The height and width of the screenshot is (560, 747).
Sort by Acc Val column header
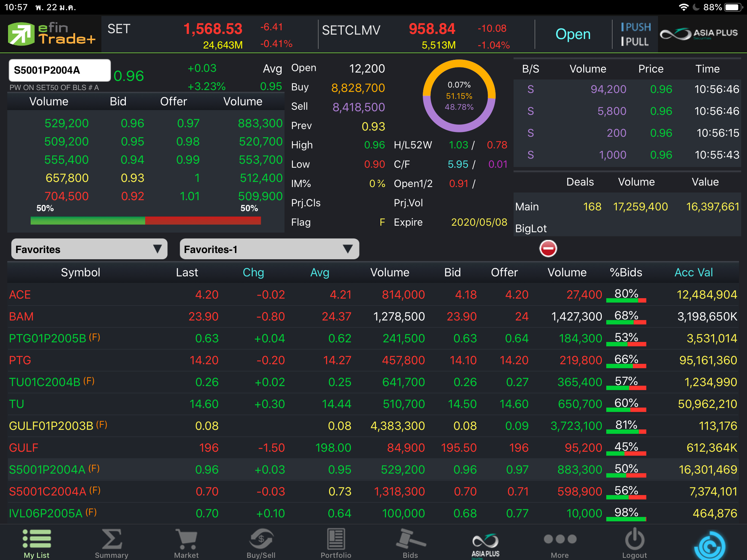tap(693, 272)
